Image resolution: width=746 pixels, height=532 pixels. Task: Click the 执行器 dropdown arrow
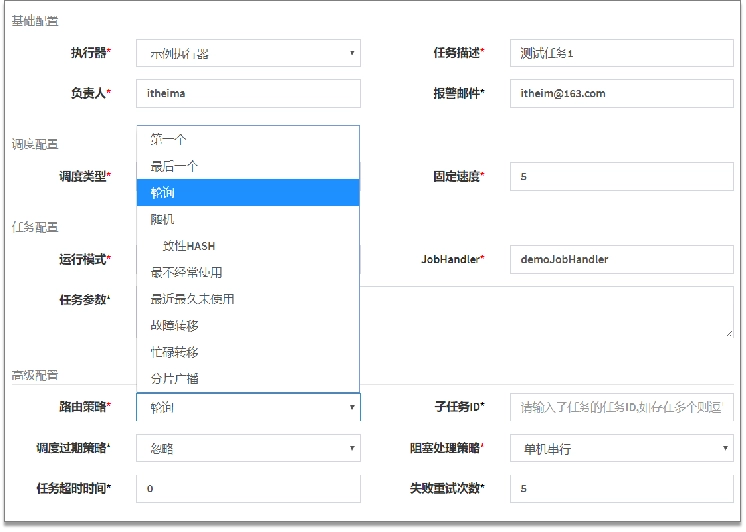click(x=352, y=53)
